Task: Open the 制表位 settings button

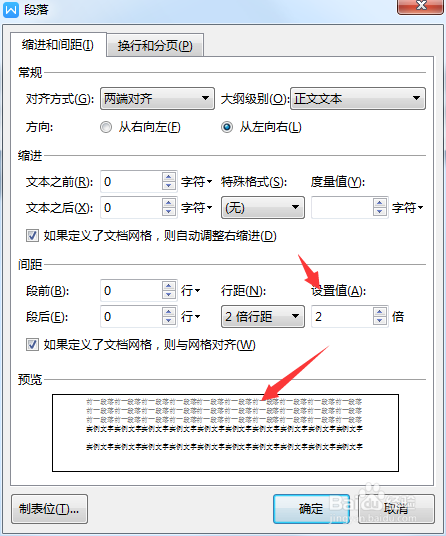Action: pos(49,509)
